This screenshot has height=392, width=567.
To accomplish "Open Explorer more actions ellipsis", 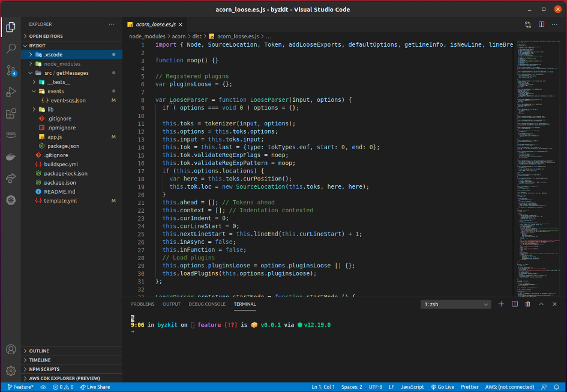I will (x=112, y=24).
